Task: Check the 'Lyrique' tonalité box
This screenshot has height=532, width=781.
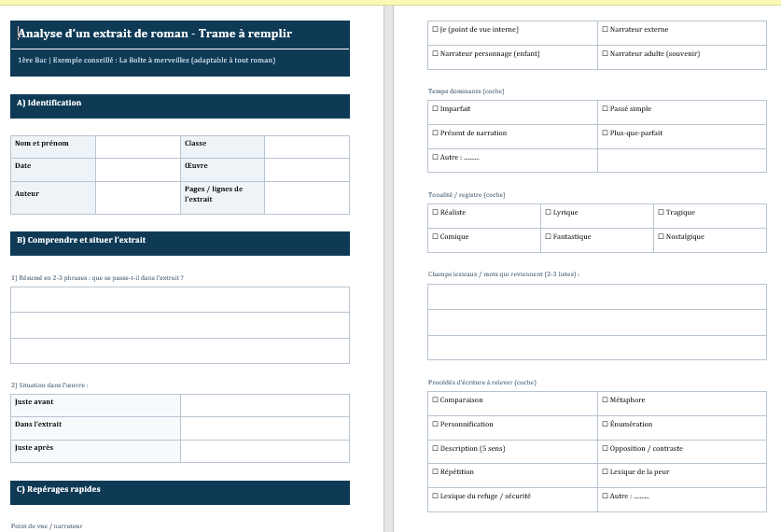Action: click(549, 213)
